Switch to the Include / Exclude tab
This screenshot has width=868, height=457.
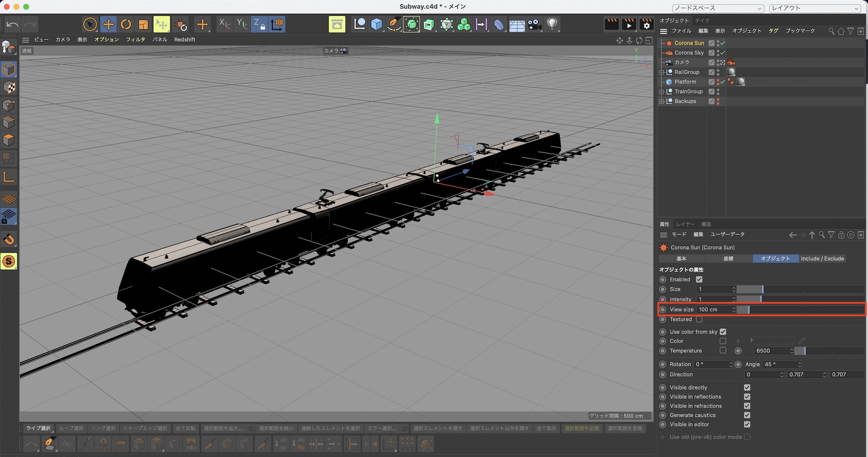click(x=822, y=258)
